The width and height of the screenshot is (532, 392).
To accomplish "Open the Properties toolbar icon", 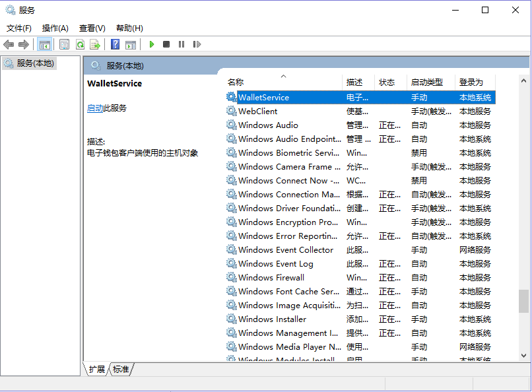I will tap(64, 44).
